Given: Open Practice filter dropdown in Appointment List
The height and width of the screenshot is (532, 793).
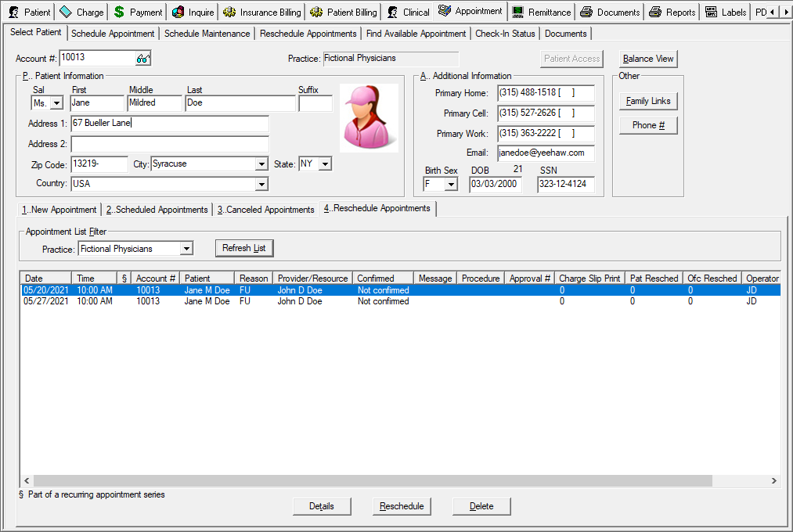Looking at the screenshot, I should click(186, 249).
